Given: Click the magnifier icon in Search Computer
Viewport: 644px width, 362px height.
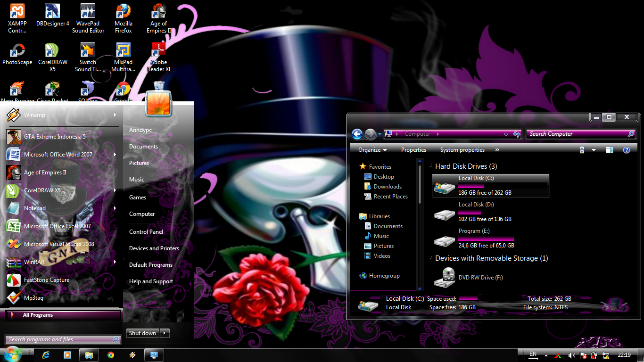Looking at the screenshot, I should (x=631, y=134).
